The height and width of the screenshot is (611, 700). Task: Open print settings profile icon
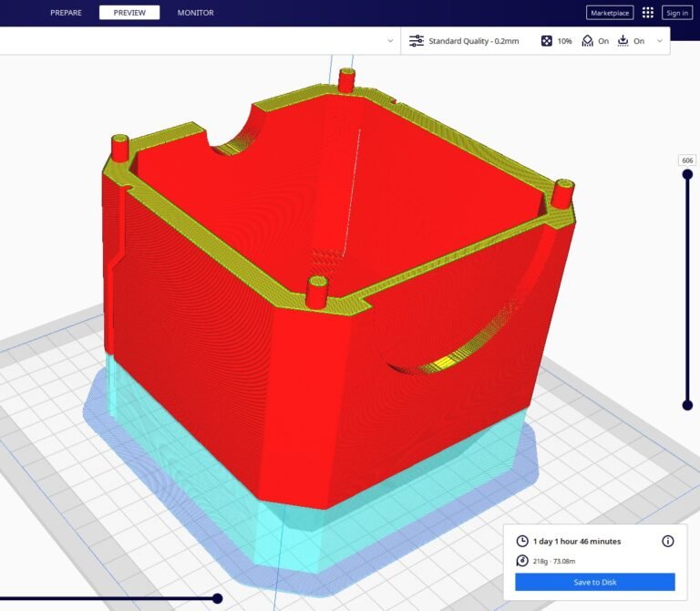click(417, 41)
